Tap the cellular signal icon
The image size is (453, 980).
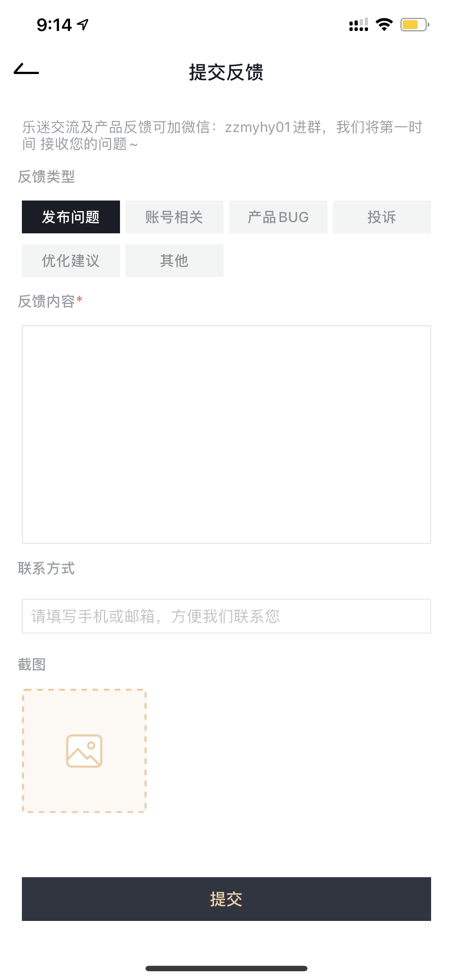point(359,25)
